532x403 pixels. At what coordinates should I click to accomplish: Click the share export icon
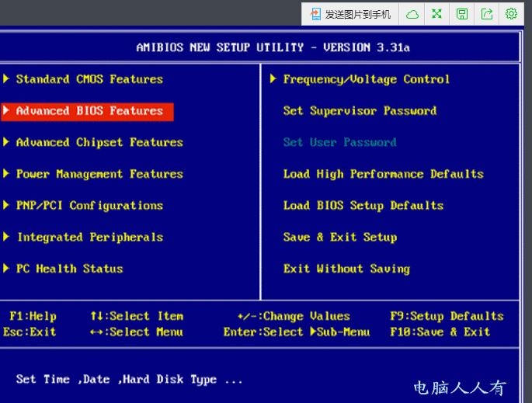click(x=487, y=14)
